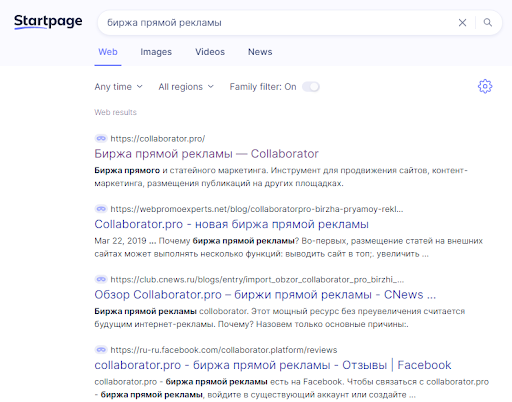The image size is (512, 402).
Task: Click the club.cnews.ru blogs URL text
Action: (x=257, y=279)
